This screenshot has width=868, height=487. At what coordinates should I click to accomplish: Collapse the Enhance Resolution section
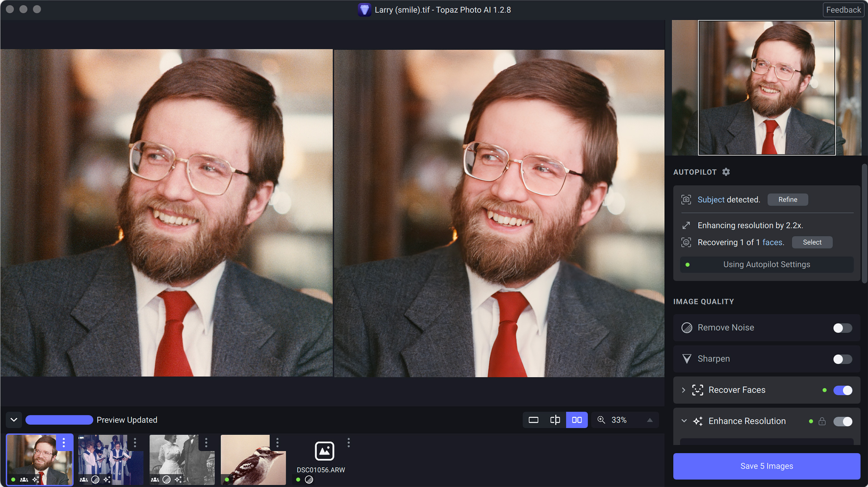pos(684,421)
